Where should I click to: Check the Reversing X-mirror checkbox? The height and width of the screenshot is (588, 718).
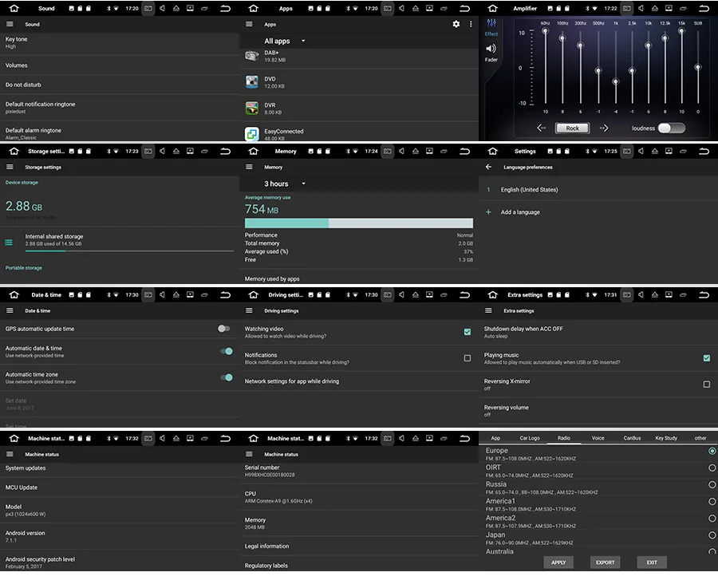tap(707, 385)
